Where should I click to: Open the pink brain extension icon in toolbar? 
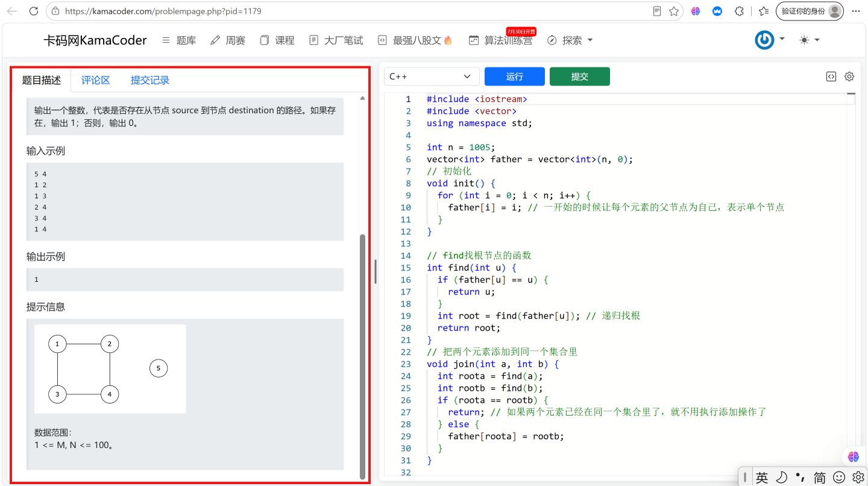click(x=696, y=11)
